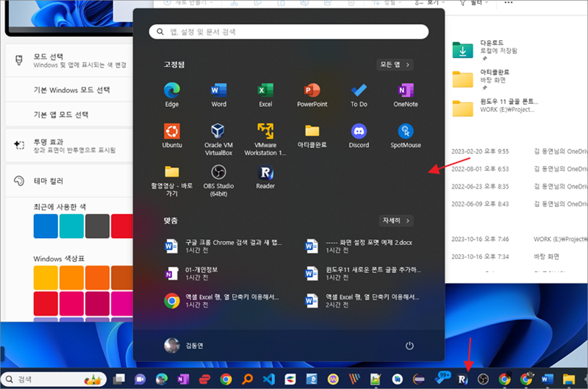The height and width of the screenshot is (389, 588).
Task: Pick the teal recently used color swatch
Action: pos(72,226)
